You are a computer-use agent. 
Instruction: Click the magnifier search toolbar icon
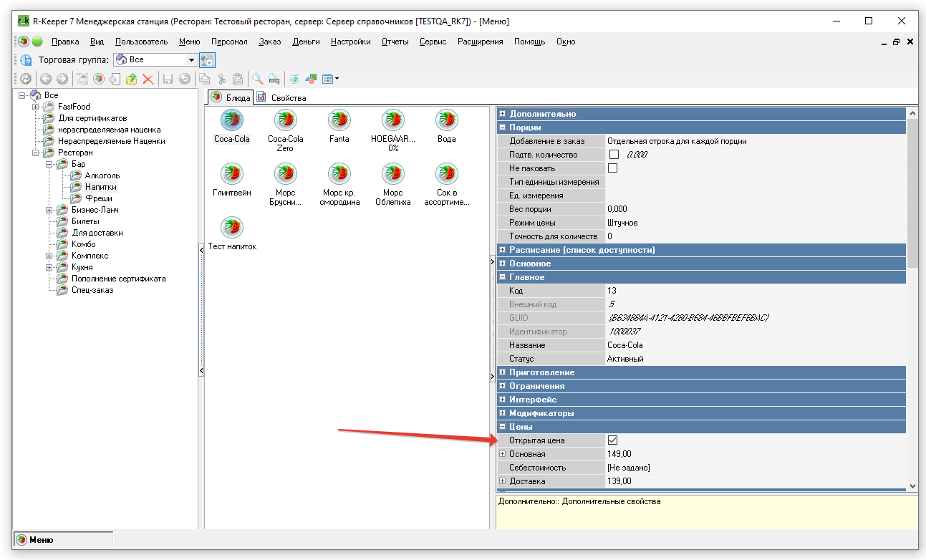point(257,79)
